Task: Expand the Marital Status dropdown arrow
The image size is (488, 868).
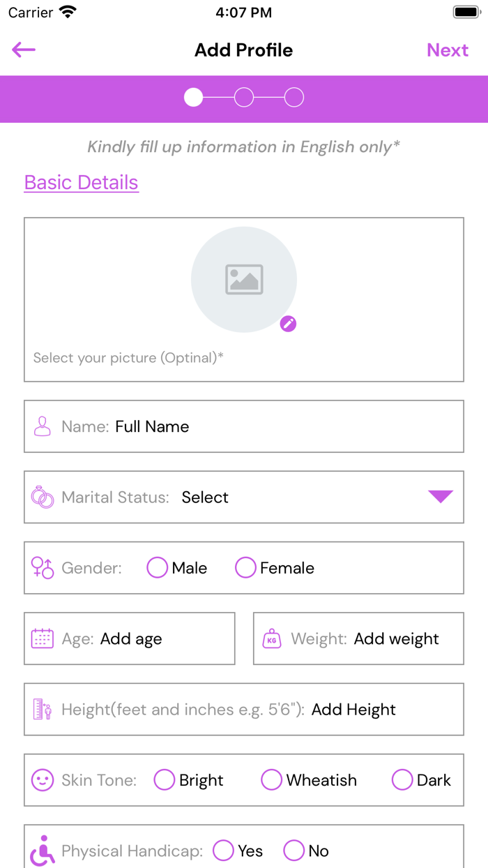Action: (x=441, y=497)
